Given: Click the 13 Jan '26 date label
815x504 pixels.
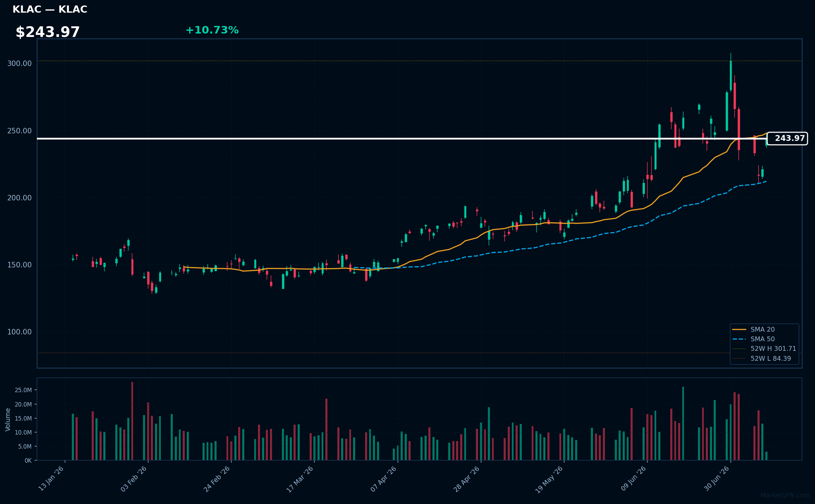Looking at the screenshot, I should 51,479.
